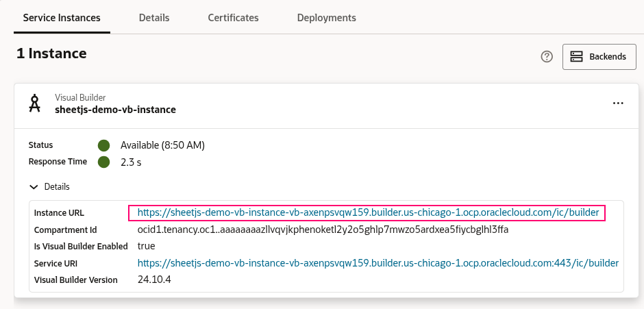Click the 2.3 s response time value

pyautogui.click(x=131, y=162)
